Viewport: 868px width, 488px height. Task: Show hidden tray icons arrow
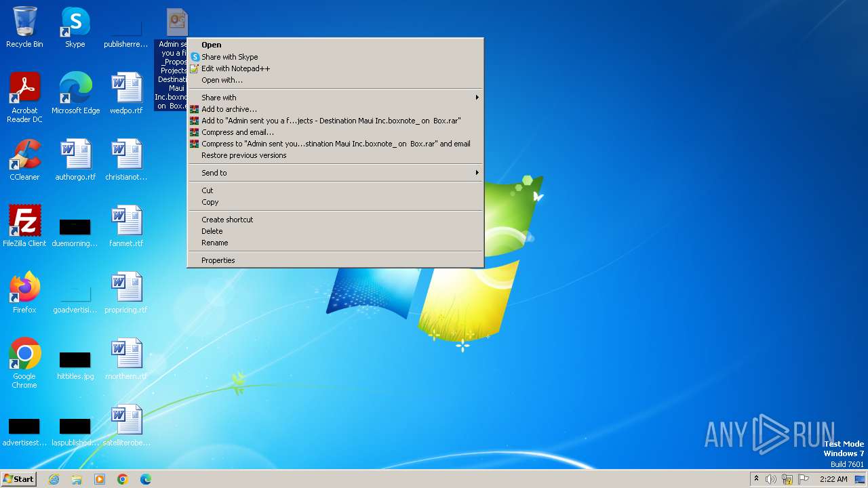point(756,479)
